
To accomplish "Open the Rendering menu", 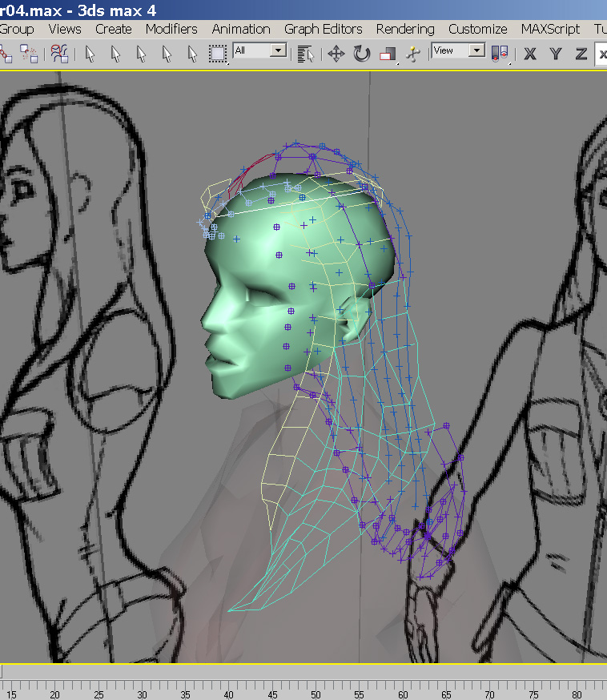I will tap(405, 29).
